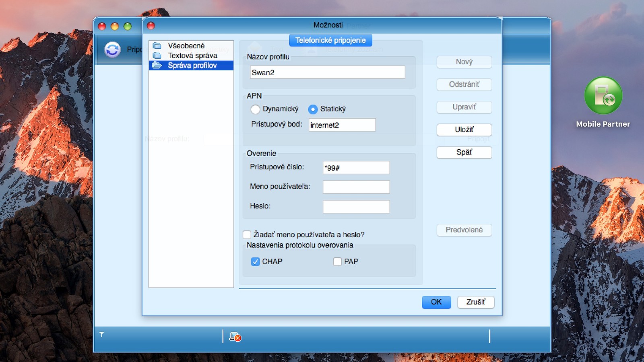Enable the PAP checkbox

(x=337, y=262)
